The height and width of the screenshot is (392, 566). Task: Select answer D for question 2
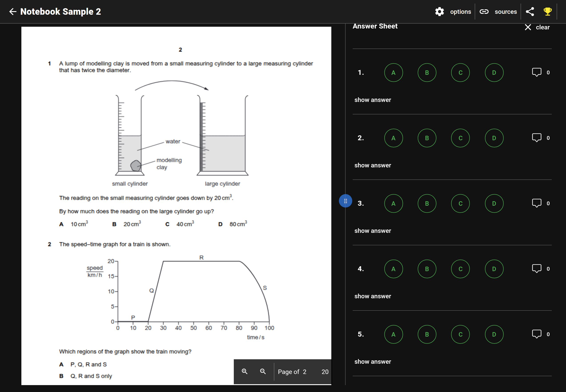click(x=494, y=138)
